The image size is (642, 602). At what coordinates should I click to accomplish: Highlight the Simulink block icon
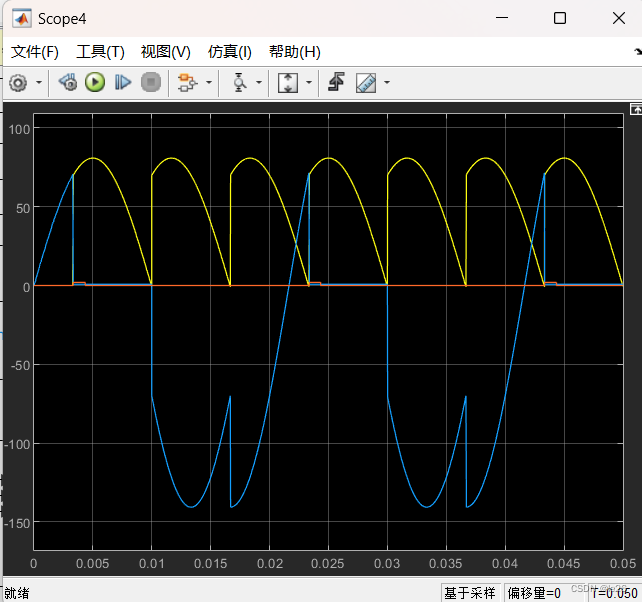pyautogui.click(x=187, y=83)
